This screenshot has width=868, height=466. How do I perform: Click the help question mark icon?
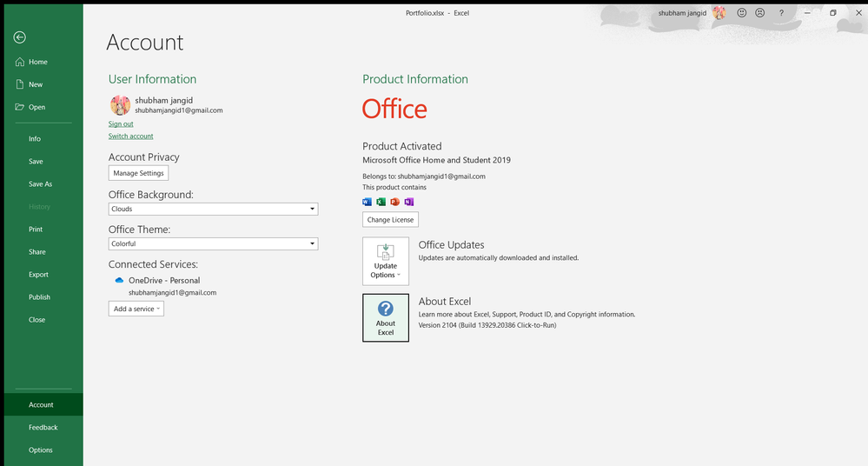(x=781, y=13)
